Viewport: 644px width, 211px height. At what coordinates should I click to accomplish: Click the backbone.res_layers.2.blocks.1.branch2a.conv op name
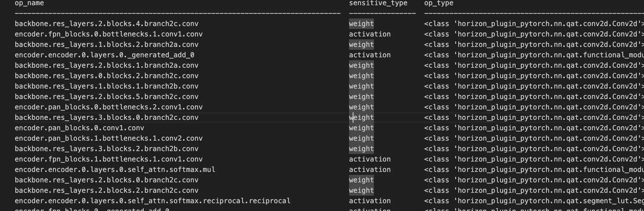pyautogui.click(x=106, y=65)
